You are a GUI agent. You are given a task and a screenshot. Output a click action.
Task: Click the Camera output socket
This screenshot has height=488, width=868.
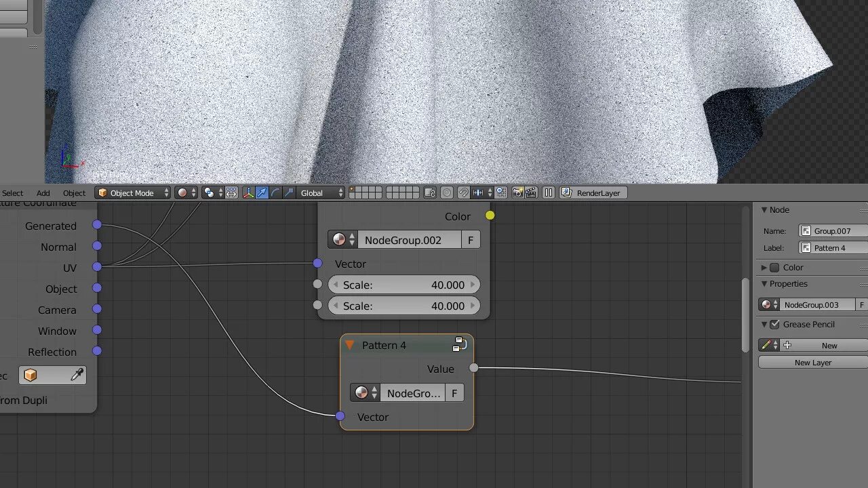[x=97, y=309]
